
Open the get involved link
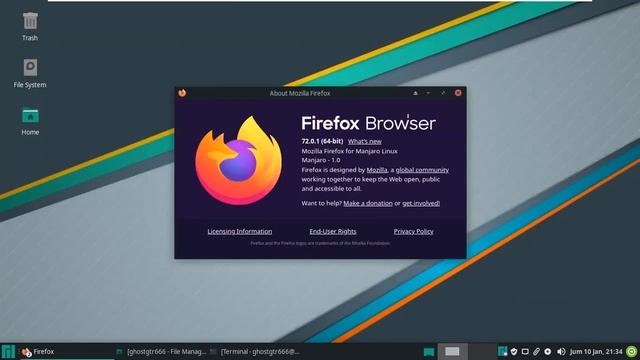click(x=421, y=203)
